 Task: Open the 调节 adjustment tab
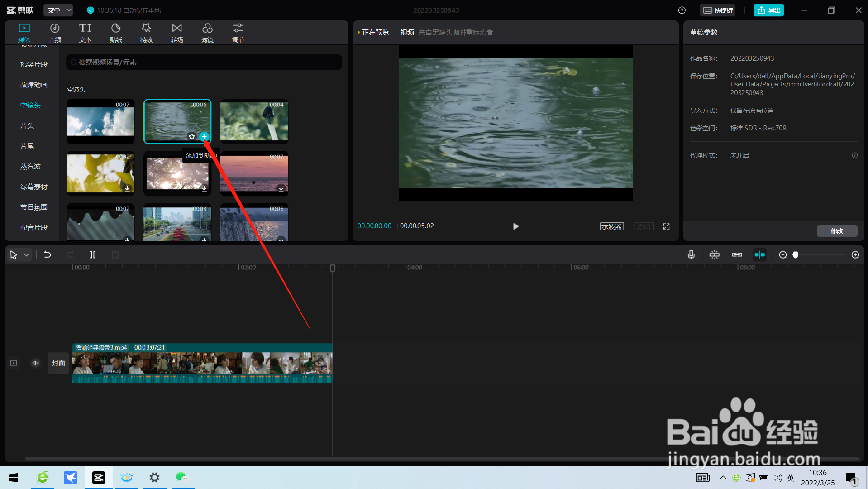point(238,33)
